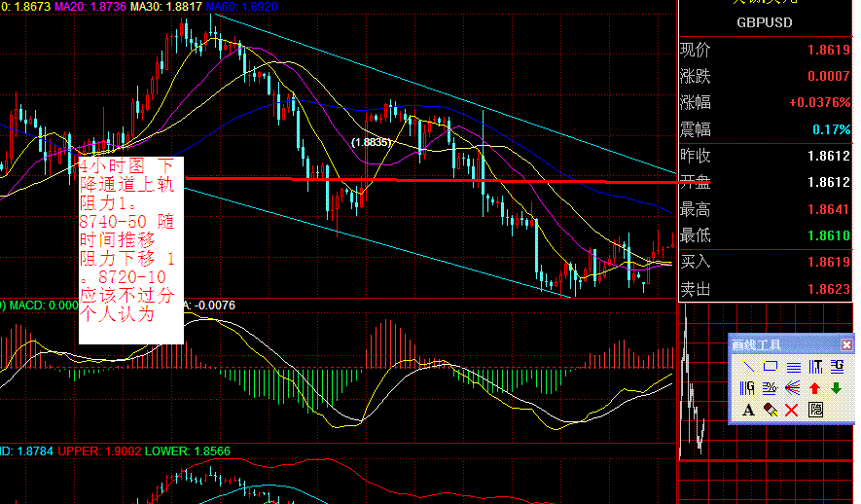Select the horizontal parallel lines tool
The height and width of the screenshot is (504, 861).
[793, 366]
